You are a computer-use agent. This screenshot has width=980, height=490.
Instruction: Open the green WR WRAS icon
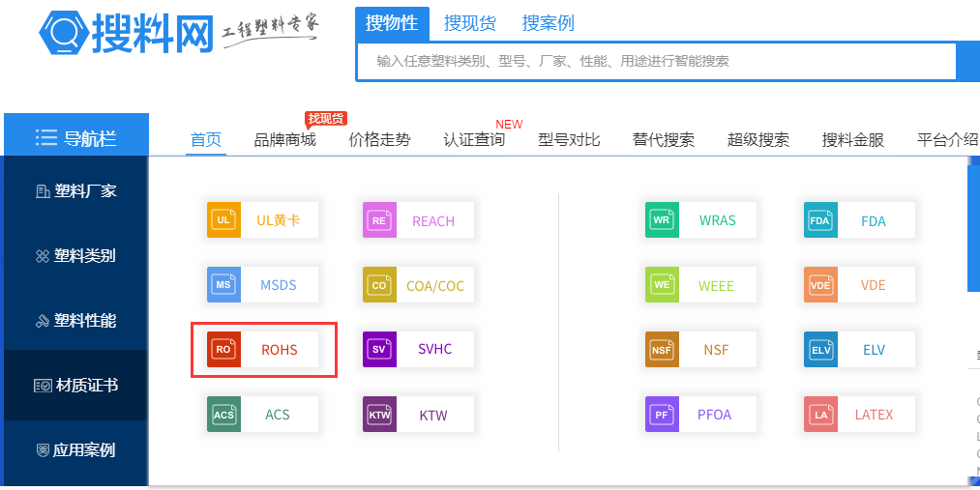pyautogui.click(x=662, y=220)
